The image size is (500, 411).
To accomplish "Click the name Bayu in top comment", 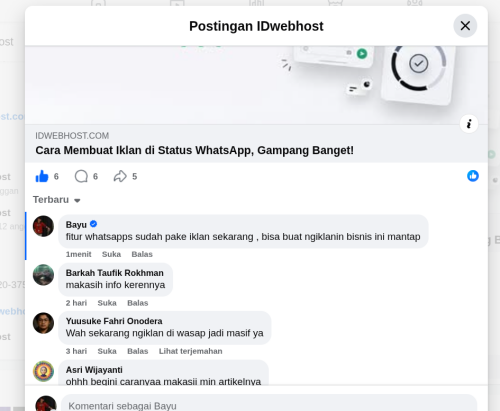I will coord(76,225).
